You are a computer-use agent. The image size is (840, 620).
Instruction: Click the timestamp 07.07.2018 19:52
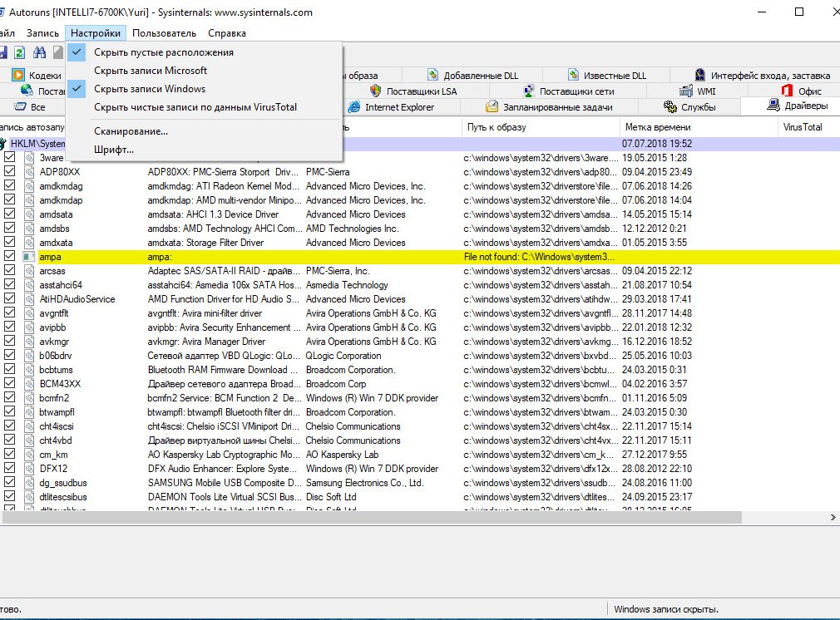[x=657, y=144]
